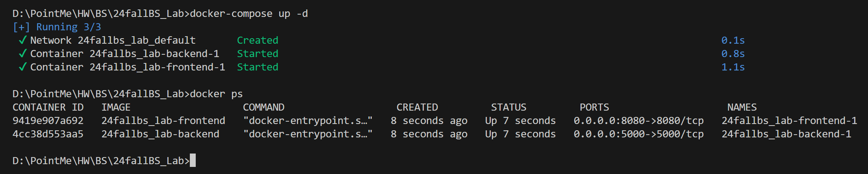Click the PORTS column header

(x=594, y=107)
